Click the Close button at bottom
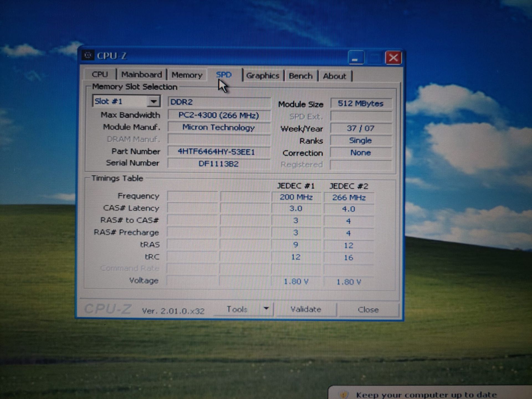 pos(368,310)
